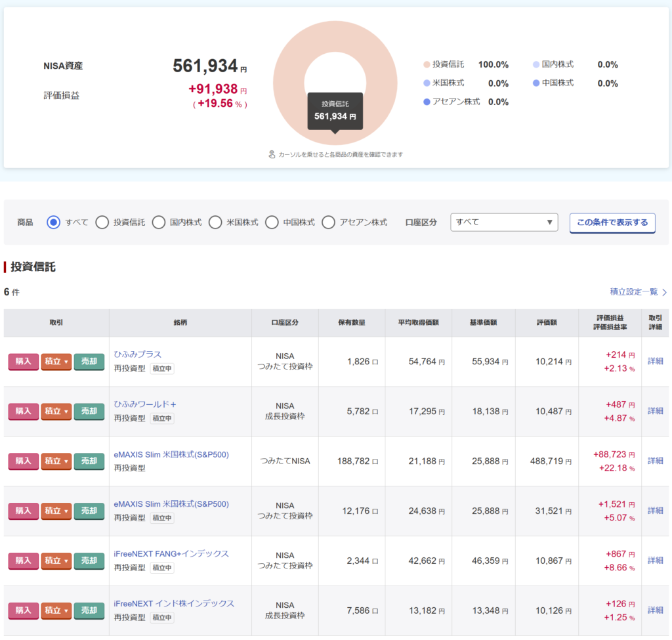Click the 国内株式 legend dot
This screenshot has width=672, height=640.
[536, 65]
